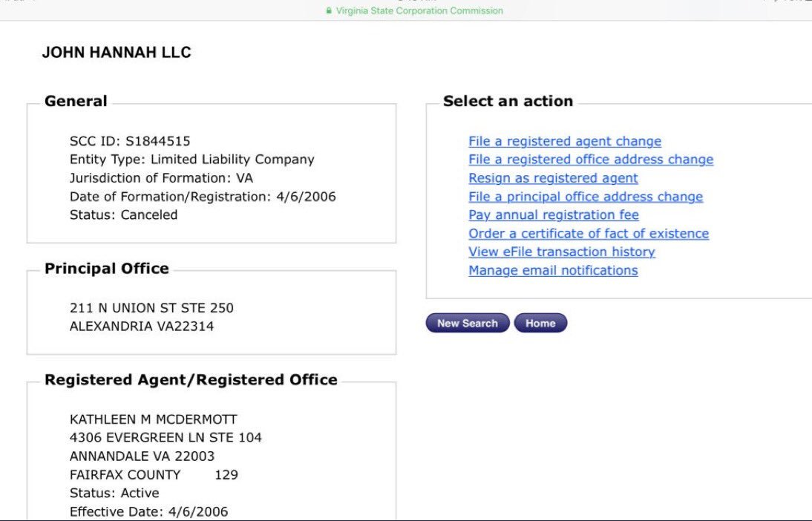Click the green padlock icon in address bar

tap(328, 10)
